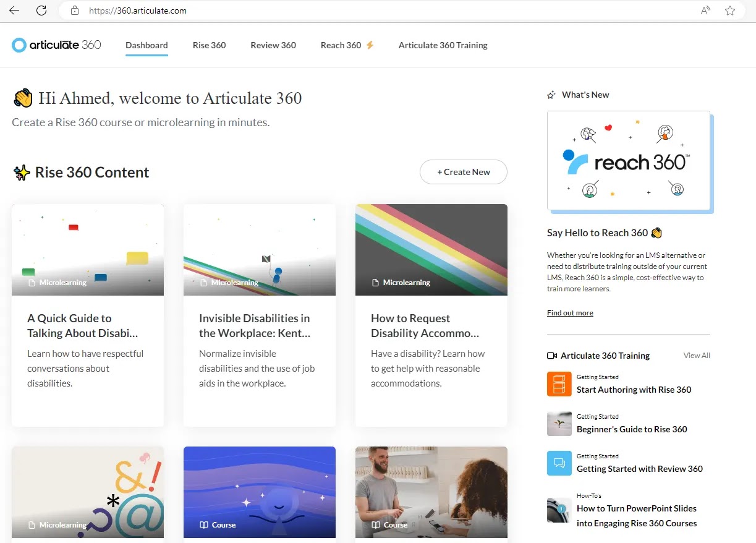Click the video camera icon by Articulate 360 Training
756x543 pixels.
[x=552, y=356]
